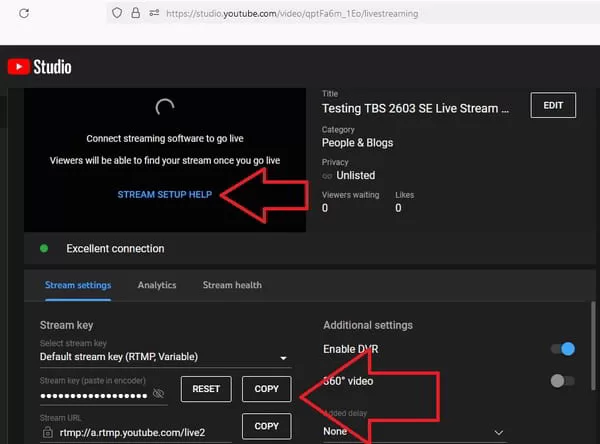Click the Stream key section heading
This screenshot has height=444, width=600.
[67, 325]
